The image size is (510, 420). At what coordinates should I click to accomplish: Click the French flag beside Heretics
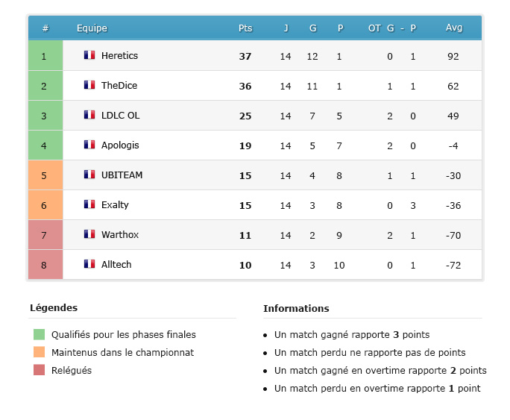pyautogui.click(x=89, y=55)
